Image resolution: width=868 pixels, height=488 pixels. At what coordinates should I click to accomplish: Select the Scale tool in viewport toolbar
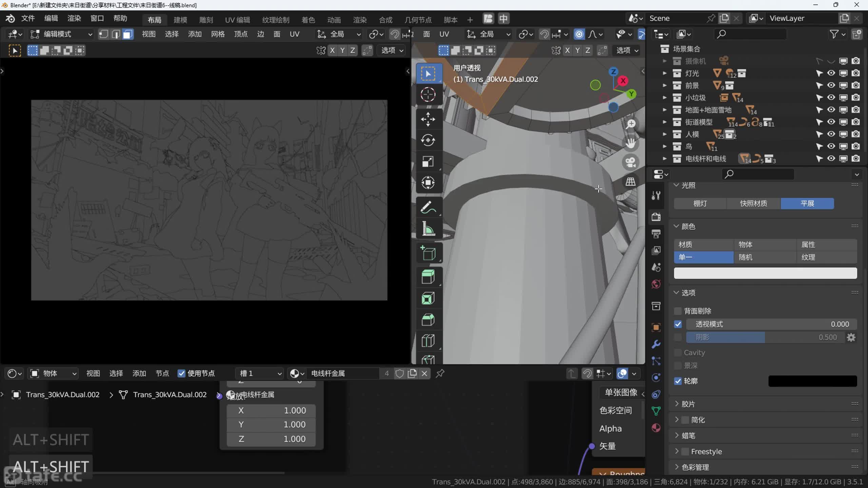tap(428, 161)
